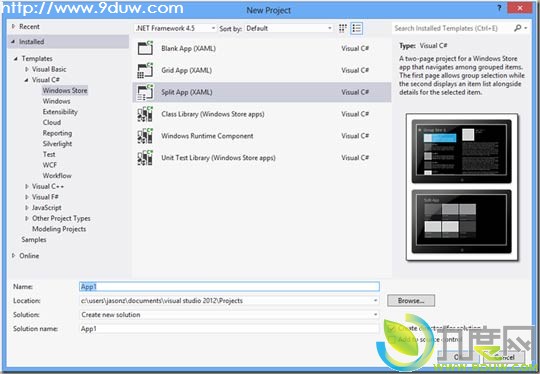Screen dimensions: 540x374
Task: Select the WCF category
Action: [x=50, y=165]
